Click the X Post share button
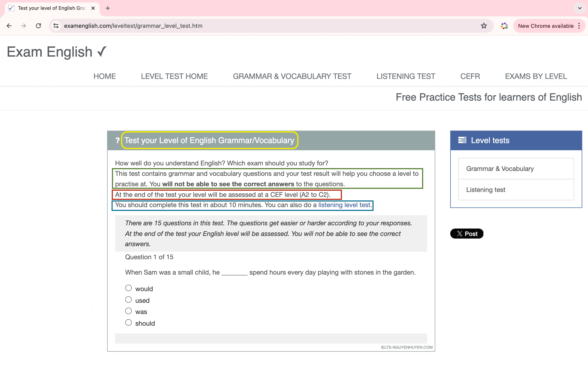Screen dimensions: 588x368 click(x=467, y=234)
